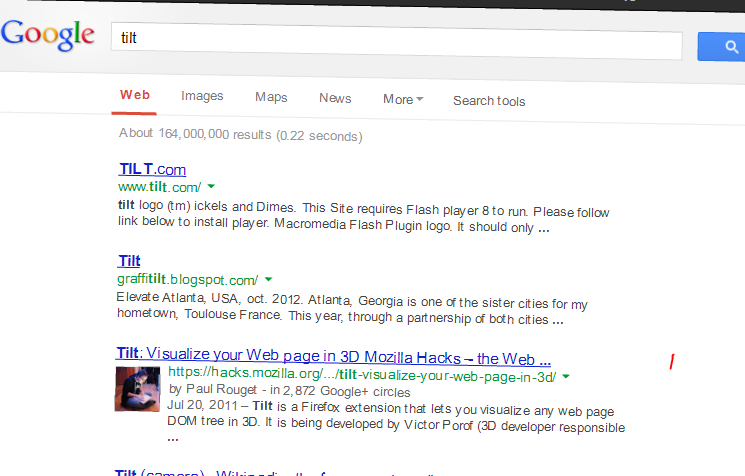This screenshot has width=745, height=476.
Task: Expand the arrow beside www.tilt.com/
Action: pyautogui.click(x=212, y=187)
